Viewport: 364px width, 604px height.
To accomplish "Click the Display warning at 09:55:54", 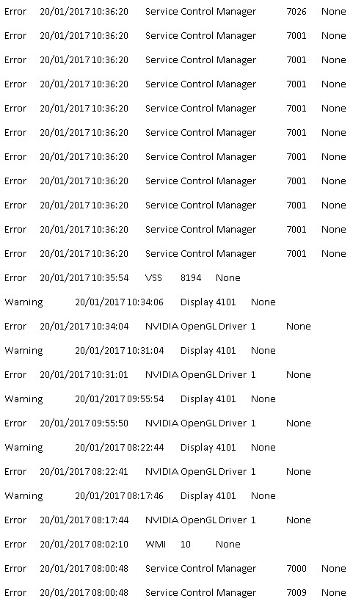I will point(140,399).
